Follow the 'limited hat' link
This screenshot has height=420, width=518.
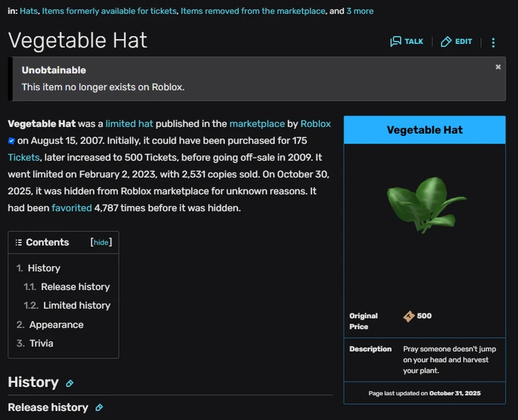point(129,124)
